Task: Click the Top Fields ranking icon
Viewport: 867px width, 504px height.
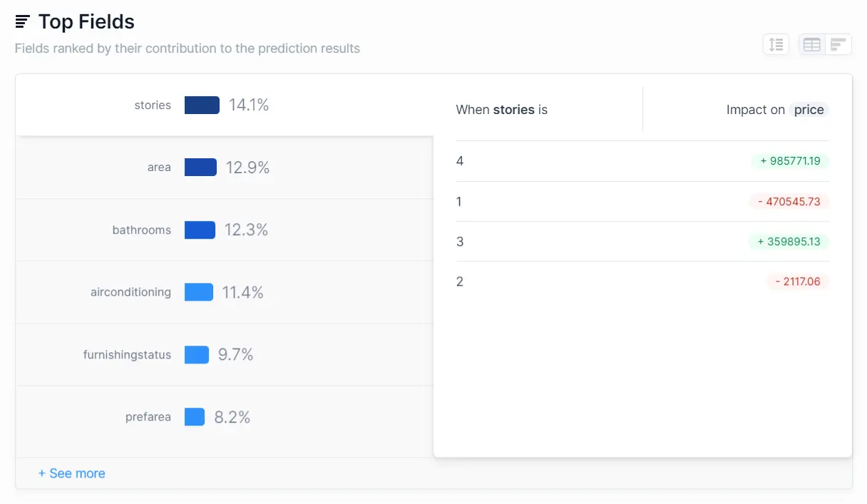Action: (x=21, y=21)
